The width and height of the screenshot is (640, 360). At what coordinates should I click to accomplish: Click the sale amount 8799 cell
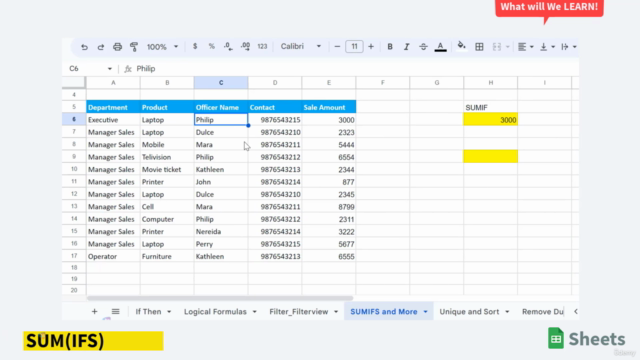(x=329, y=207)
